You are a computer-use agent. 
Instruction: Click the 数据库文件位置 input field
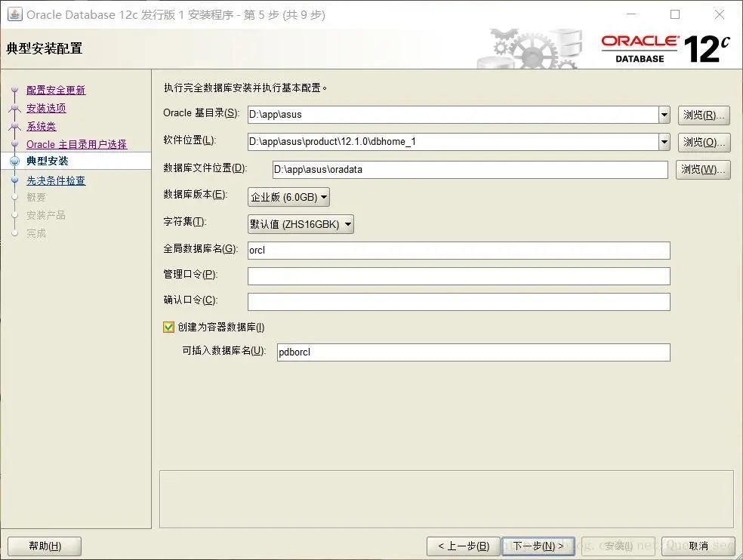pyautogui.click(x=470, y=170)
